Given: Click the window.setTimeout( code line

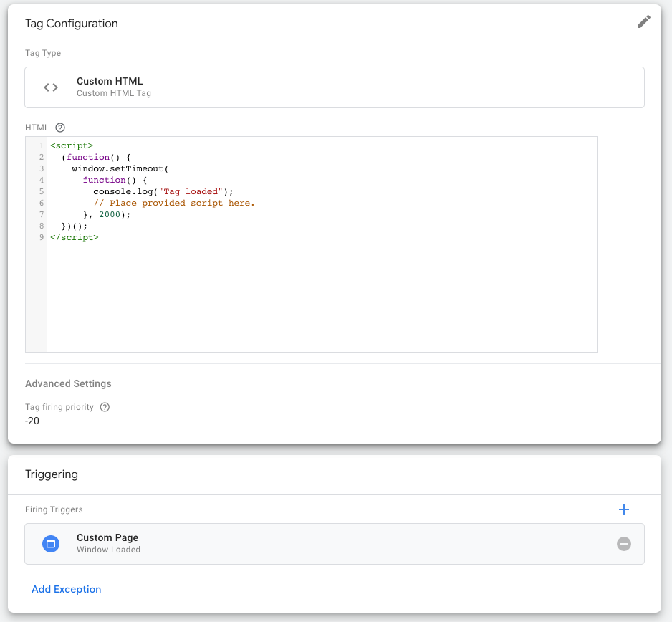Looking at the screenshot, I should point(120,168).
